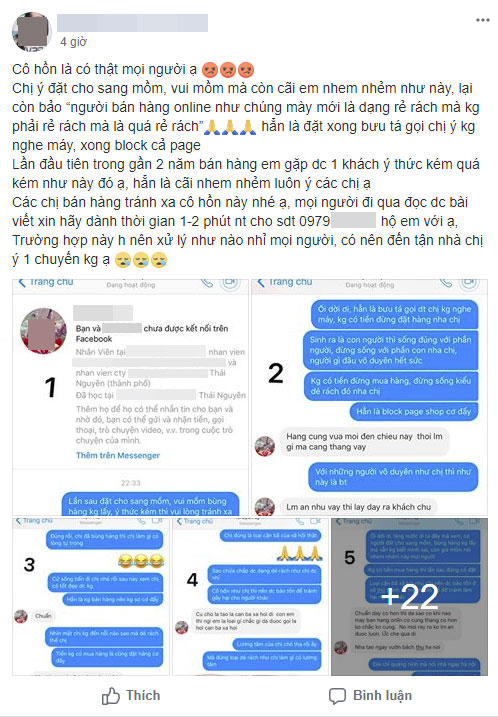This screenshot has height=717, width=498.
Task: Click the poster's profile picture
Action: 32,32
